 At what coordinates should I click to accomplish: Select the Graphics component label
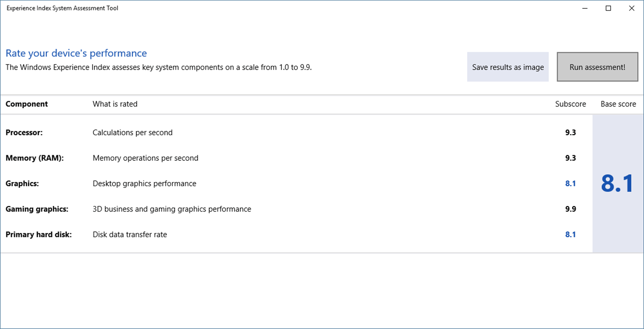click(22, 183)
